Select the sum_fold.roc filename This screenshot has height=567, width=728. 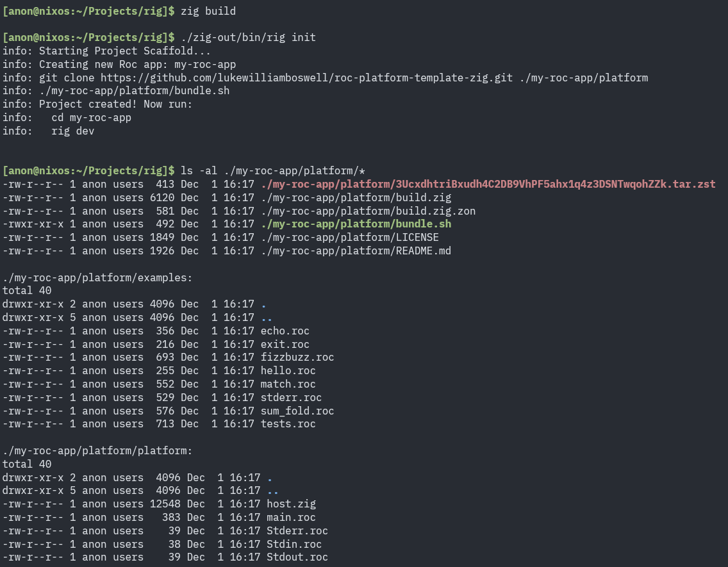(x=297, y=411)
